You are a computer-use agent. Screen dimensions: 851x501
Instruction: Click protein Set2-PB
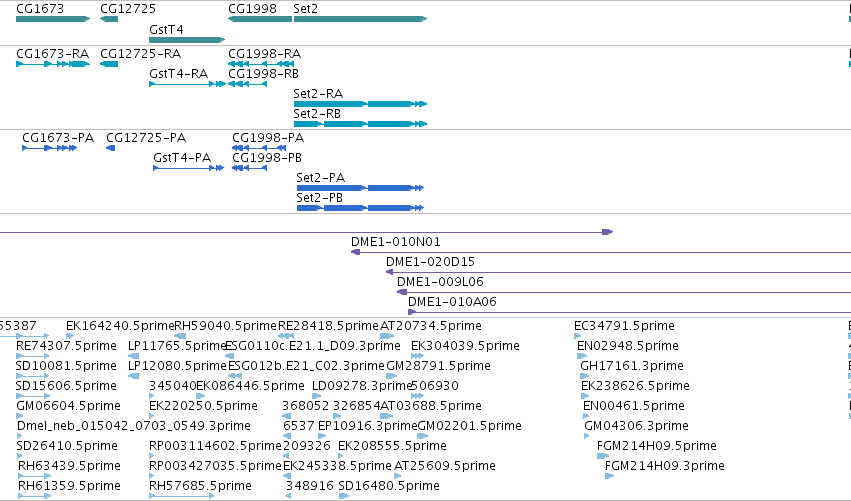(360, 208)
